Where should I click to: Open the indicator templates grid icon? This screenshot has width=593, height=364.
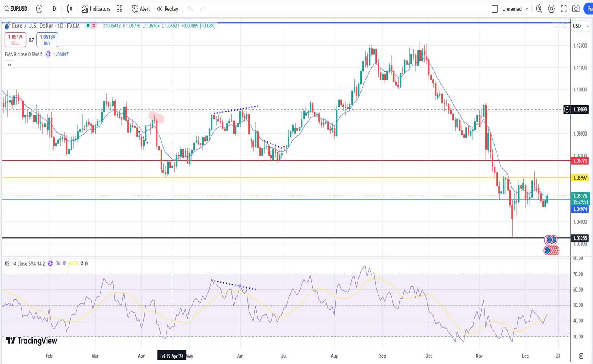pos(120,9)
